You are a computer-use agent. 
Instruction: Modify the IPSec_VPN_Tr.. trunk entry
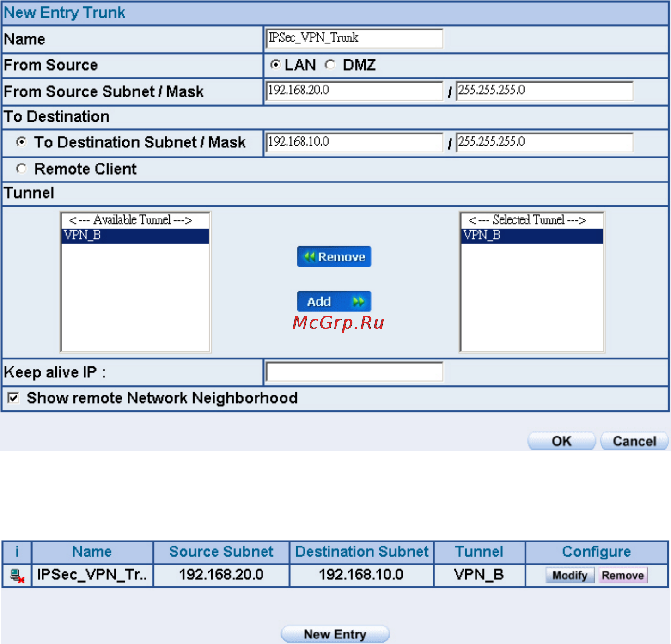(x=570, y=576)
